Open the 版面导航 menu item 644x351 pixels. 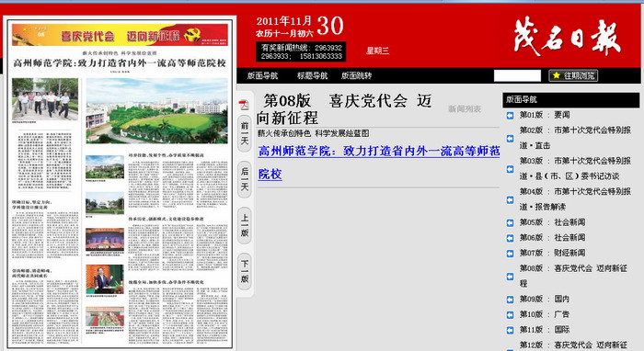click(x=262, y=75)
